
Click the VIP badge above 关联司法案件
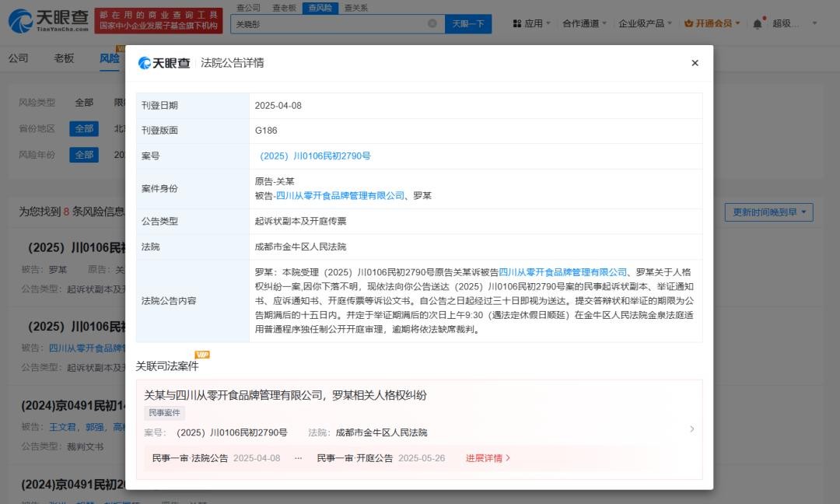pos(202,355)
